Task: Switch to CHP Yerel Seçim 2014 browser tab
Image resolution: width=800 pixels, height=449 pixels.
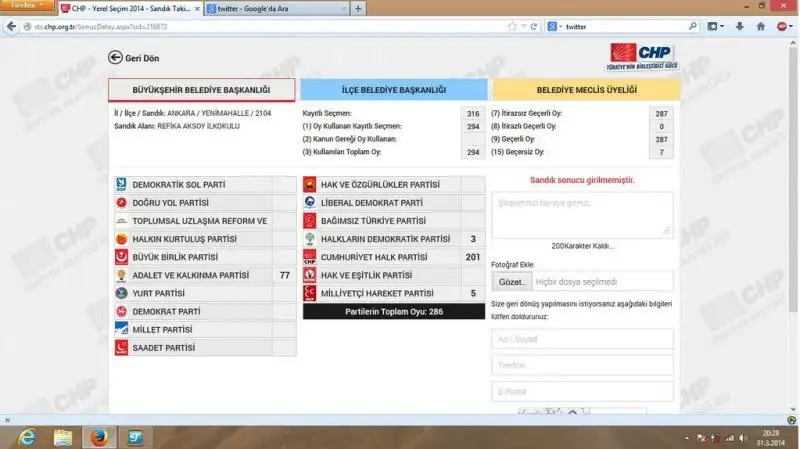Action: point(131,9)
